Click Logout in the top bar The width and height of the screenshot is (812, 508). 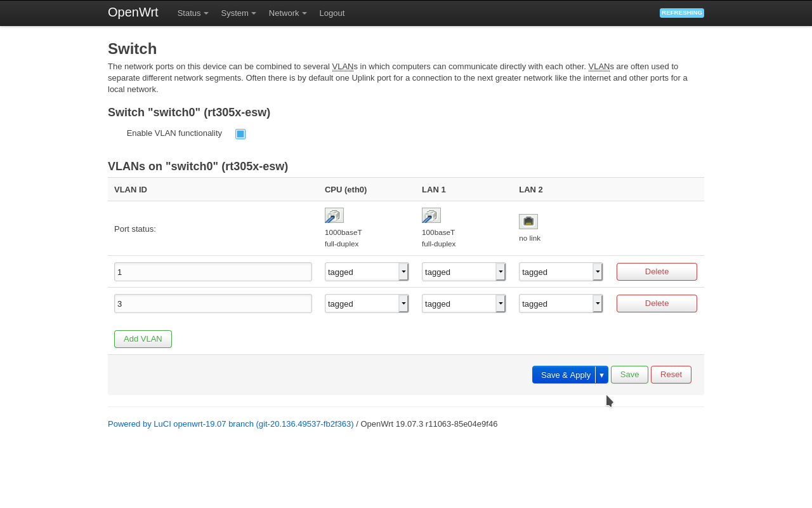(x=332, y=13)
